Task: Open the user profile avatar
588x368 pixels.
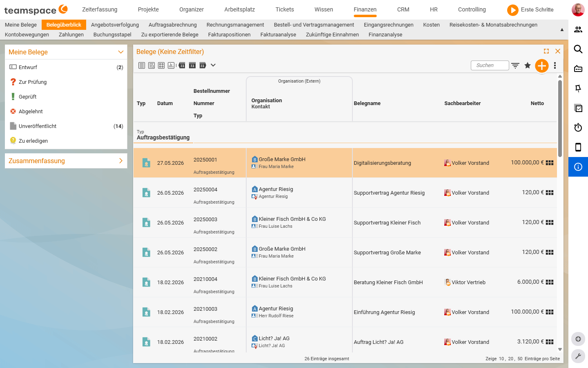Action: click(x=578, y=10)
